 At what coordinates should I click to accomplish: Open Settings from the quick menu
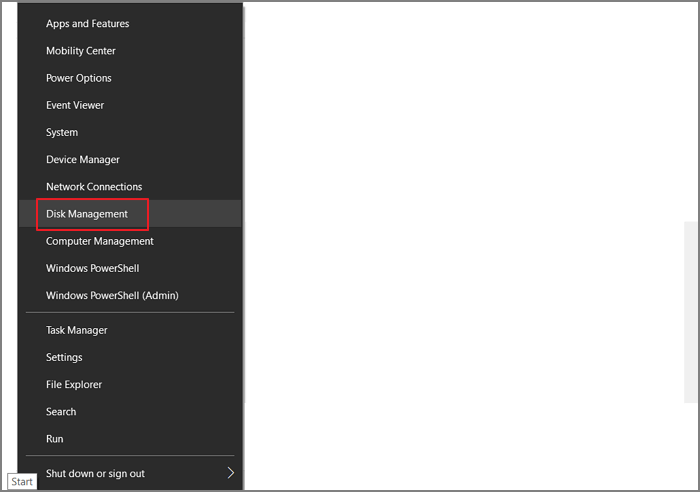pos(64,357)
